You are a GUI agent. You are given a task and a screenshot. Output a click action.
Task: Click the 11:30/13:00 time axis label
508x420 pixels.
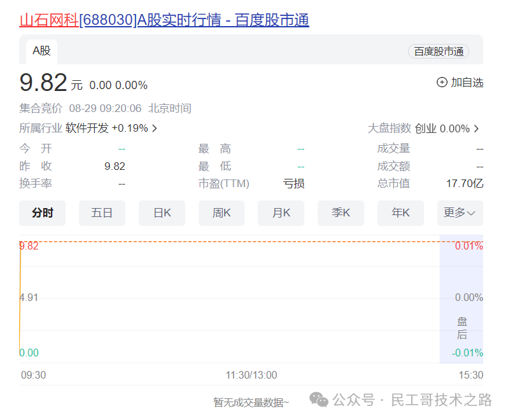pos(251,375)
